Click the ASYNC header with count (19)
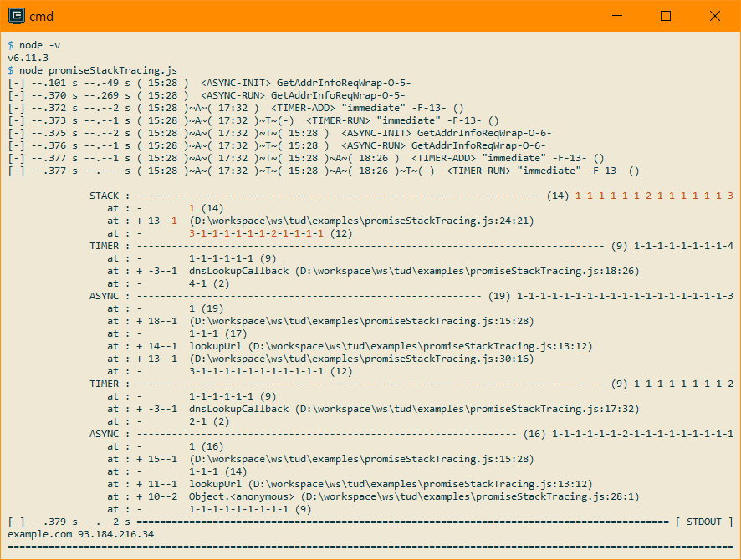This screenshot has height=560, width=741. pyautogui.click(x=411, y=296)
